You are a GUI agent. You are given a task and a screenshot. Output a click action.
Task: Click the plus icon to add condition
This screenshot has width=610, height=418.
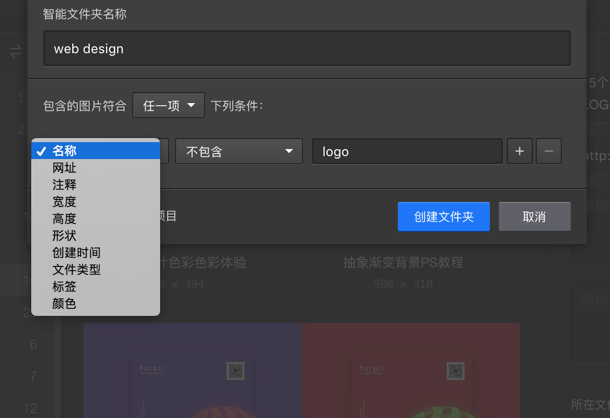519,151
